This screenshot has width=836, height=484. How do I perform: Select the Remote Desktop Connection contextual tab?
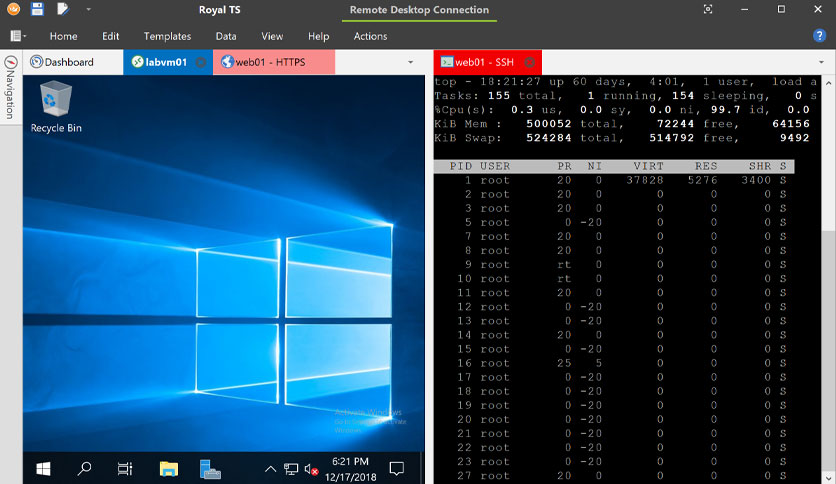click(419, 10)
